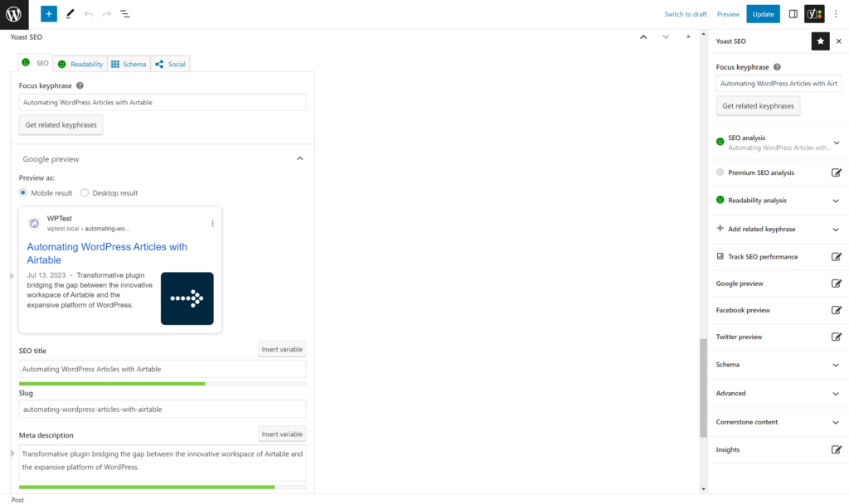Toggle Yoast SEO metabox panel triangle
The width and height of the screenshot is (849, 504).
point(688,36)
